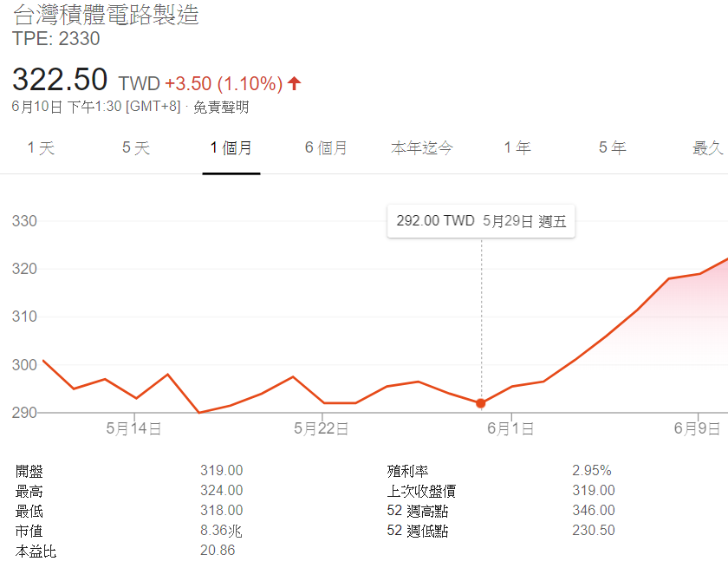Click the 292.00 TWD 5月29日 tooltip

coord(481,221)
